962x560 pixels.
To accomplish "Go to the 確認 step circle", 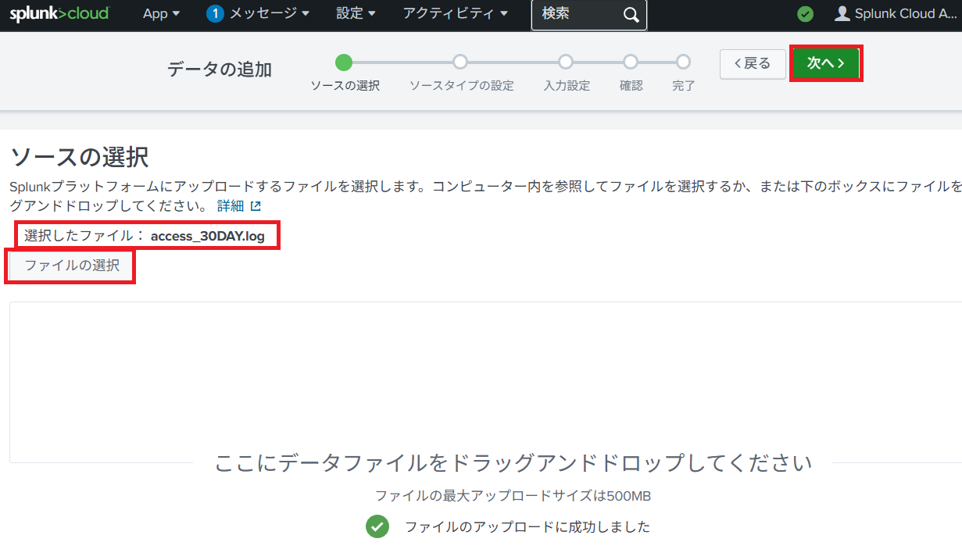I will [x=631, y=62].
